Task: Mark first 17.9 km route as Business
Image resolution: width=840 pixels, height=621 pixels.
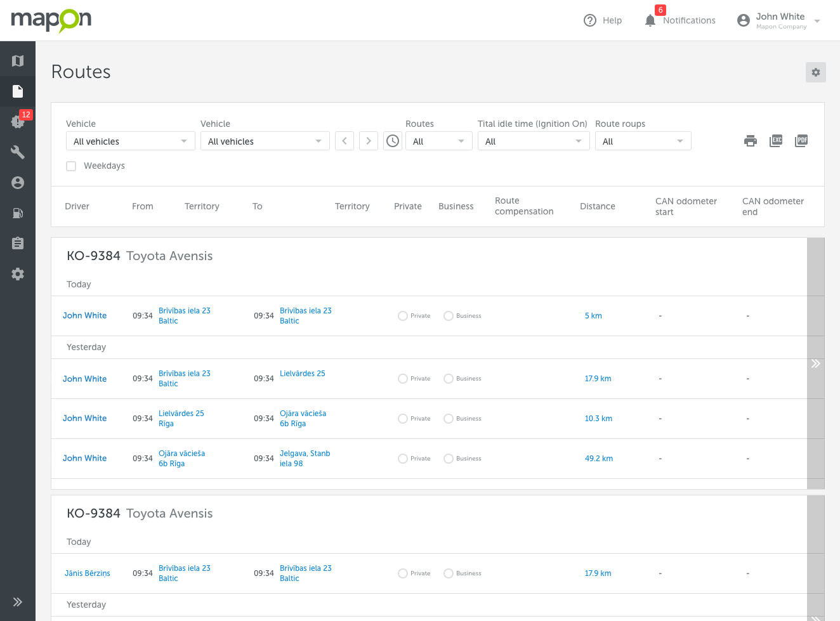Action: click(x=449, y=379)
